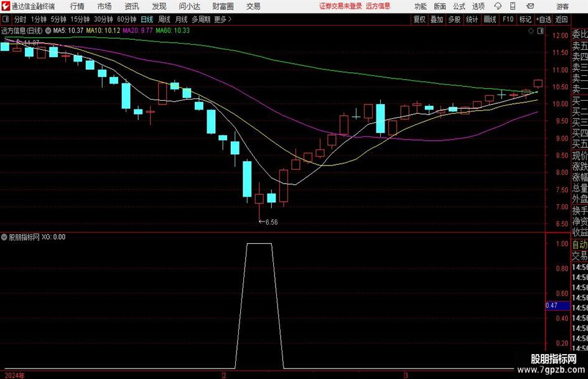Open the 财富圈 menu
Viewport: 588px width, 379px height.
tap(223, 6)
